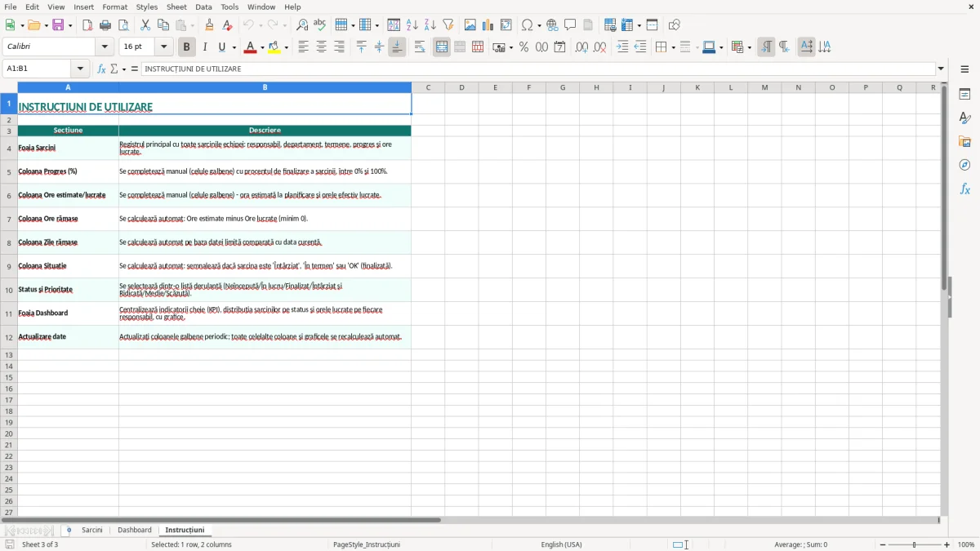Open the Tools menu
This screenshot has width=980, height=551.
click(229, 7)
